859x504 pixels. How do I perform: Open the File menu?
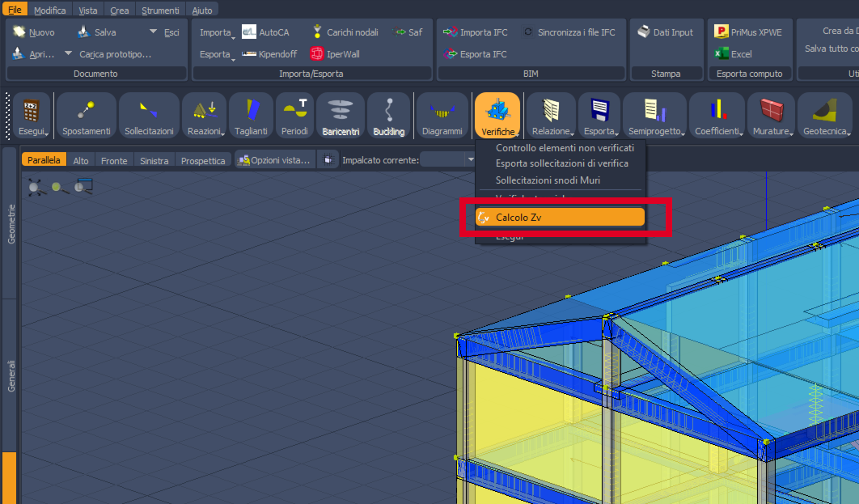point(15,10)
